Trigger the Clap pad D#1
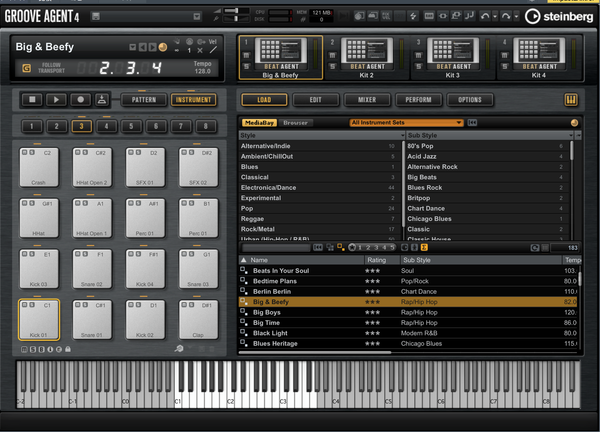The image size is (600, 432). 198,320
